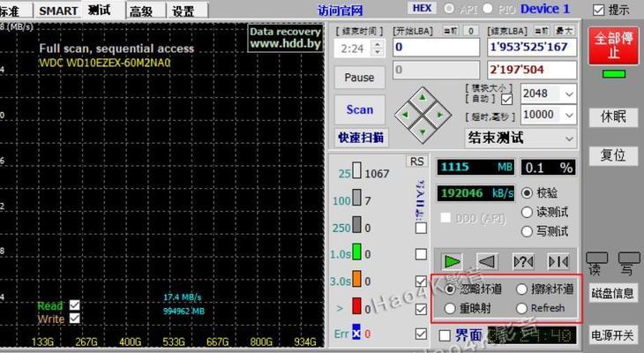Select the API radio button

[449, 9]
